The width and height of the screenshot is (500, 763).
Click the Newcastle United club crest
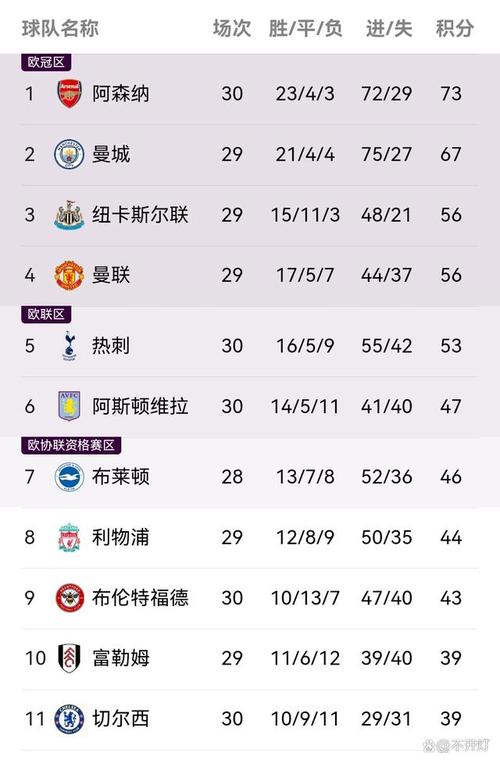tap(69, 215)
